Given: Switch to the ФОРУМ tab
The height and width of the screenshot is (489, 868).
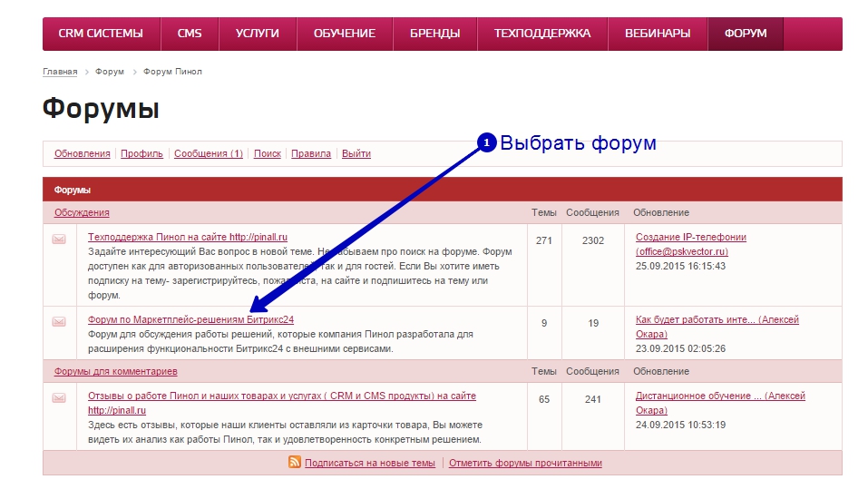Looking at the screenshot, I should tap(746, 34).
